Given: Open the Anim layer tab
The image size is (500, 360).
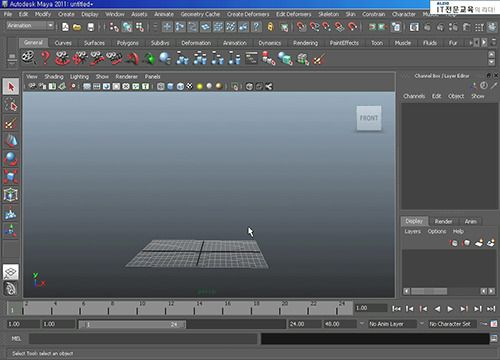Looking at the screenshot, I should (471, 221).
